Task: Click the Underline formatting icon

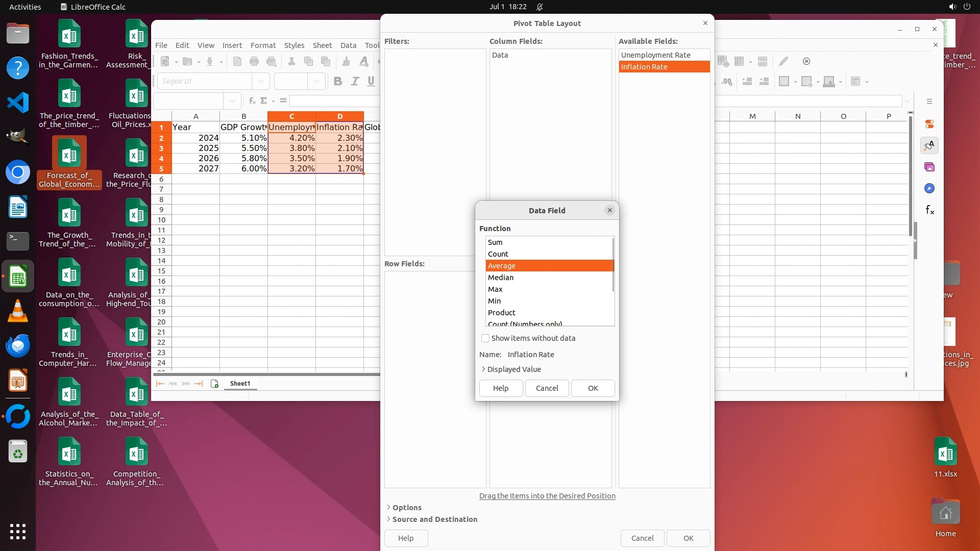Action: point(371,81)
